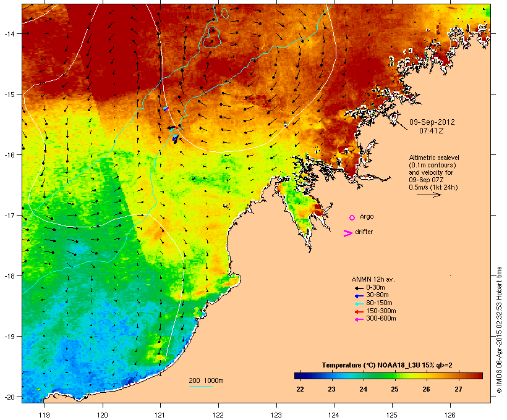The height and width of the screenshot is (420, 507).
Task: Click the date label 09-Sep-2012
Action: coord(432,122)
